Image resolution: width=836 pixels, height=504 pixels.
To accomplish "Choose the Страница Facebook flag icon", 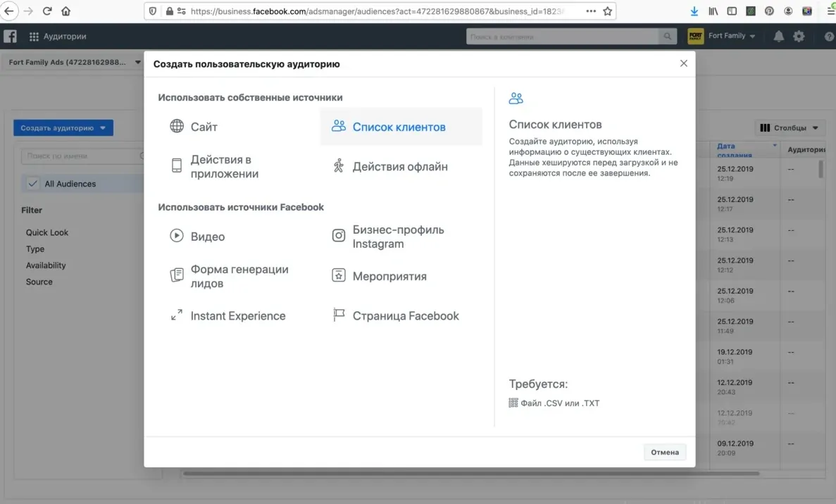I will 339,315.
